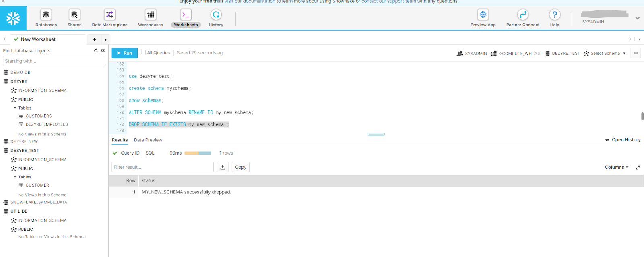This screenshot has height=257, width=644.
Task: Open the Shares page
Action: [x=74, y=19]
